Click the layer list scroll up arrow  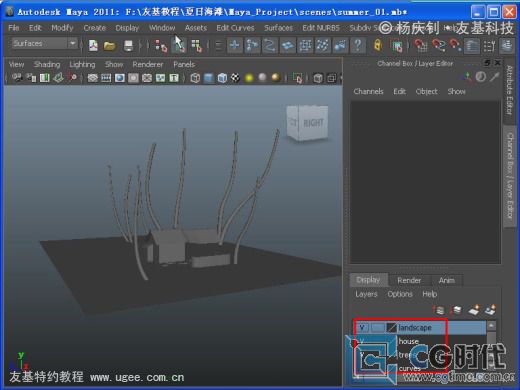coord(491,326)
